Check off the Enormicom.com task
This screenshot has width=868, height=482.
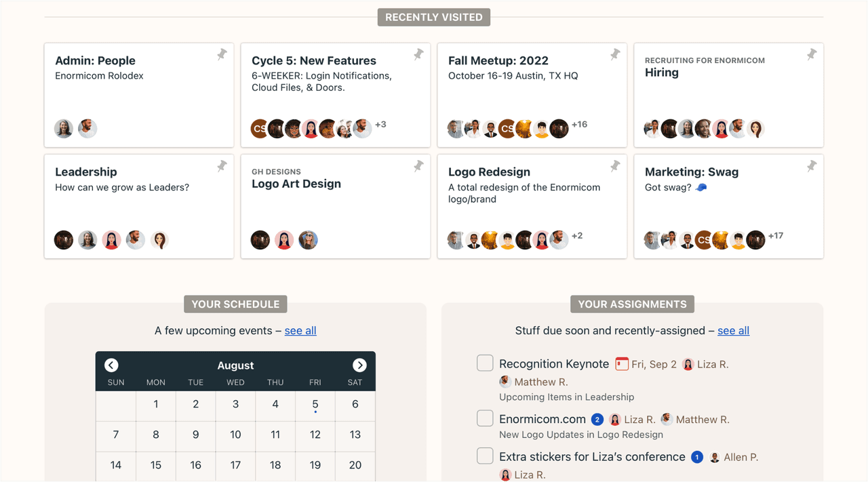click(x=485, y=418)
